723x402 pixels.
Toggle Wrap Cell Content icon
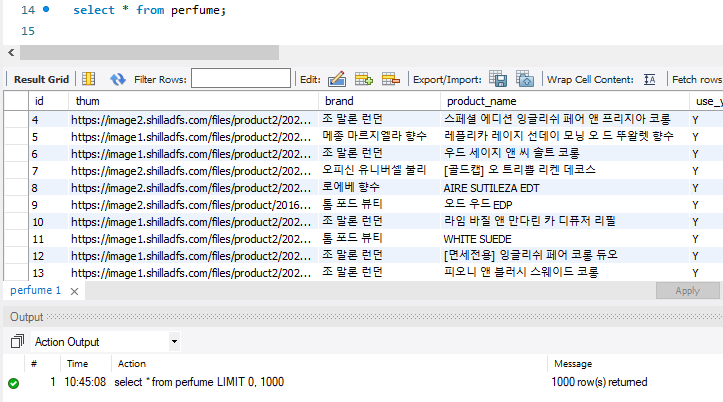pyautogui.click(x=649, y=79)
